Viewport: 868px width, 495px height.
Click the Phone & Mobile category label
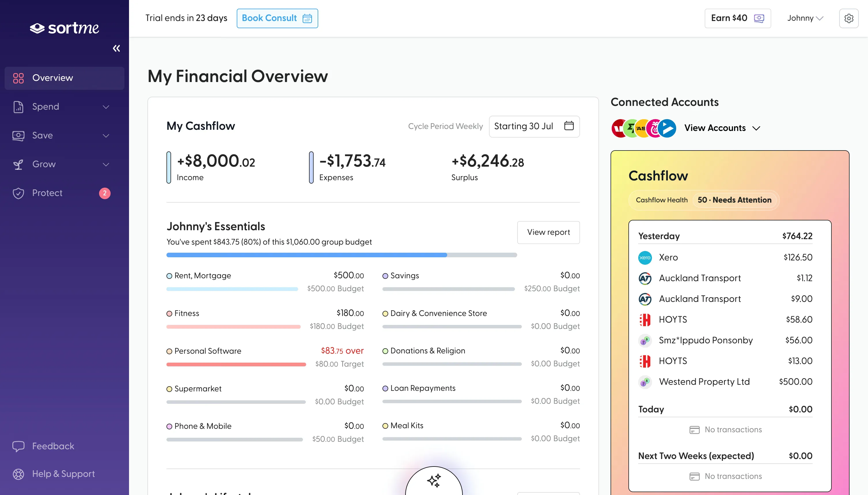coord(203,426)
